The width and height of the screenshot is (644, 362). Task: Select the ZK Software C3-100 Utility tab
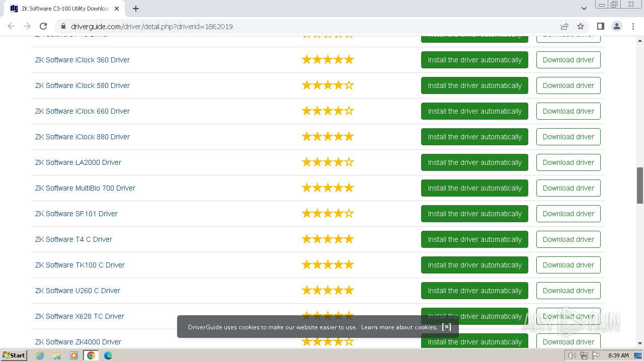point(64,9)
